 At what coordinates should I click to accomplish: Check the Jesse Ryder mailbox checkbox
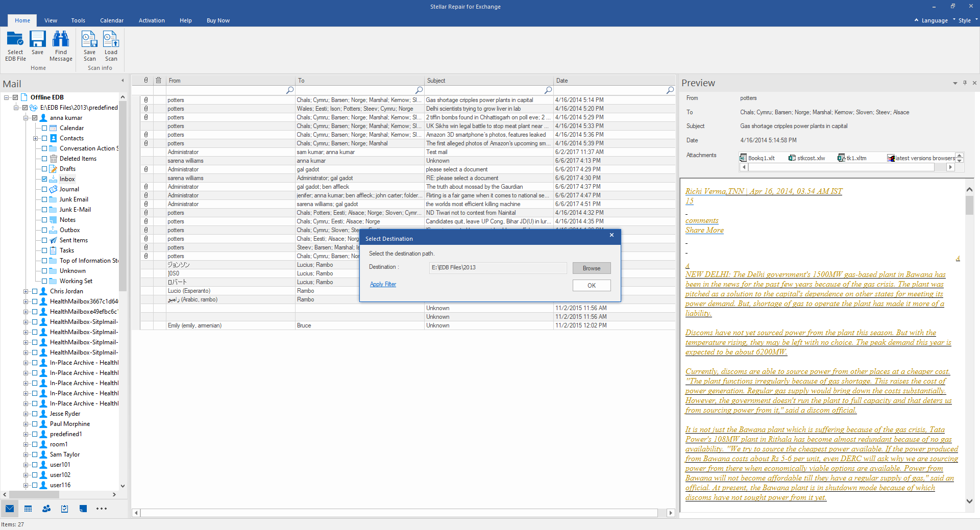click(35, 414)
